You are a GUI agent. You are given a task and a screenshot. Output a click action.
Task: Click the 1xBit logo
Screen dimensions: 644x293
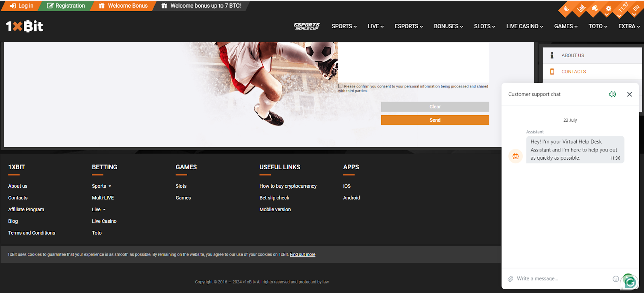24,26
